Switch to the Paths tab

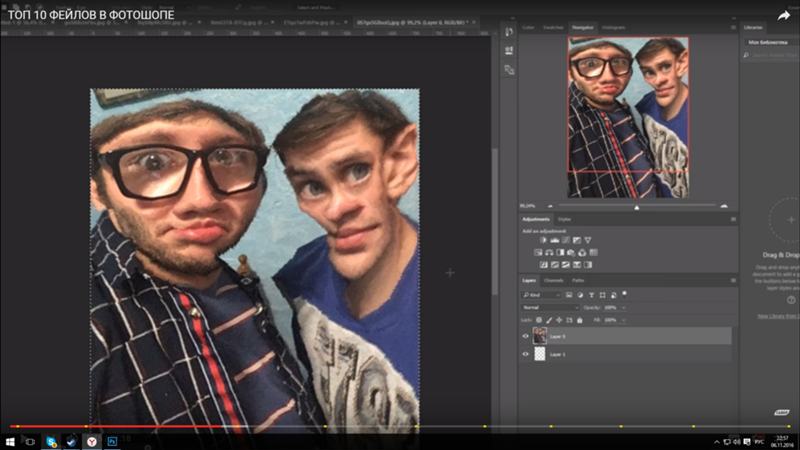[x=578, y=281]
